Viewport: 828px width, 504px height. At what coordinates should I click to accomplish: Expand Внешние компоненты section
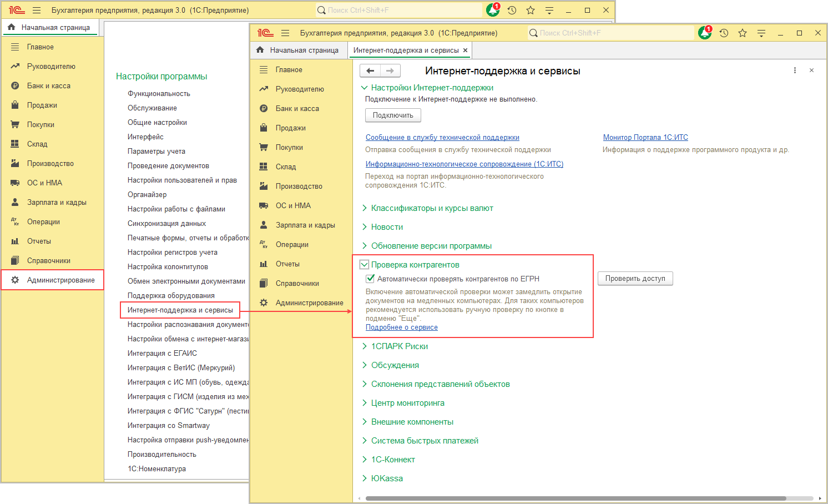click(365, 422)
